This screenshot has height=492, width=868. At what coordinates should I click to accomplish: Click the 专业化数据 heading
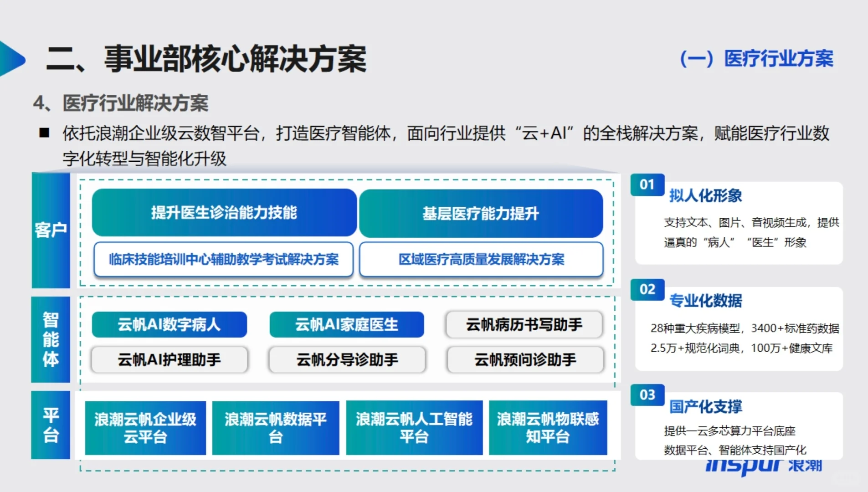(705, 301)
